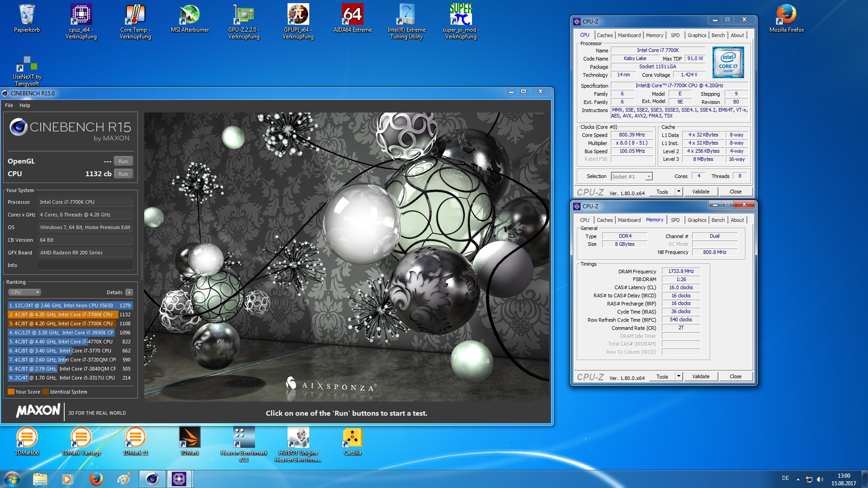
Task: Open Firefox from the taskbar
Action: click(x=96, y=479)
